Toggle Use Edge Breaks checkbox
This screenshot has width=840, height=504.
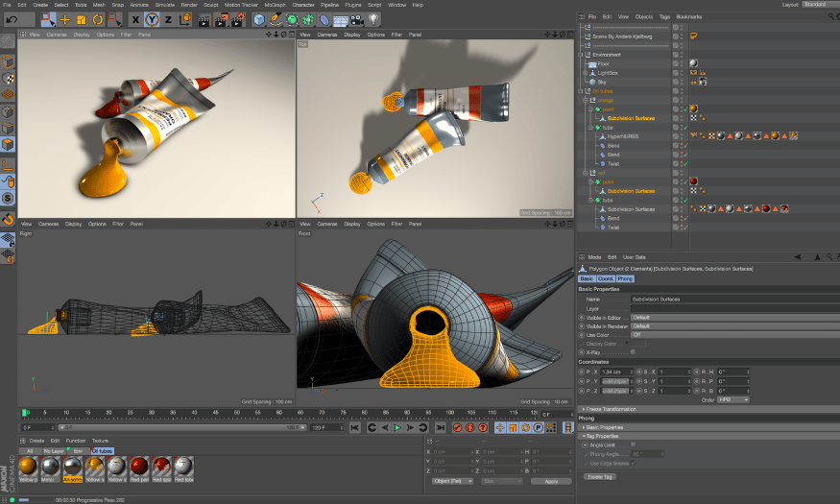pos(634,463)
